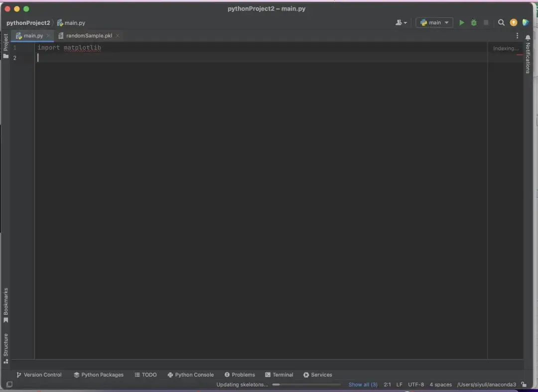Change the 4 spaces indent setting
This screenshot has width=538, height=392.
[x=440, y=385]
